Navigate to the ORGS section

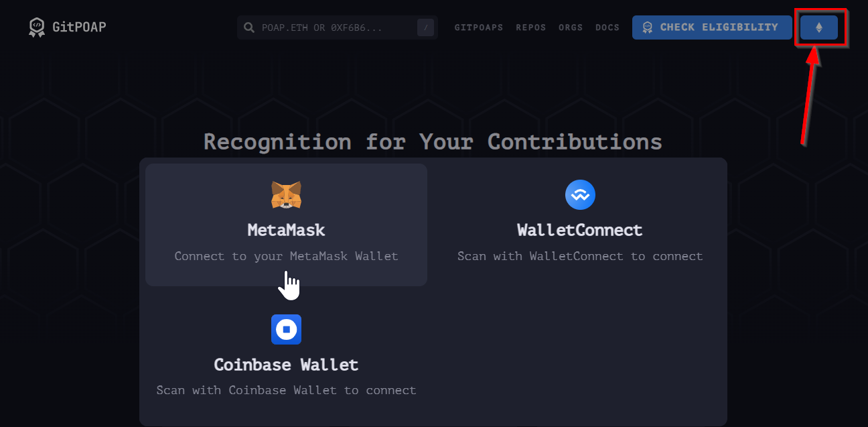571,27
